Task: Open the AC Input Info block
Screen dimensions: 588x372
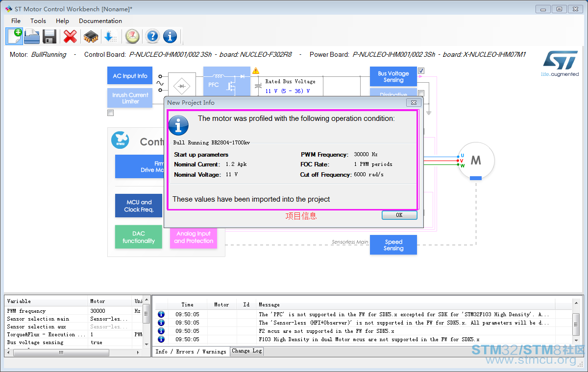Action: (130, 76)
